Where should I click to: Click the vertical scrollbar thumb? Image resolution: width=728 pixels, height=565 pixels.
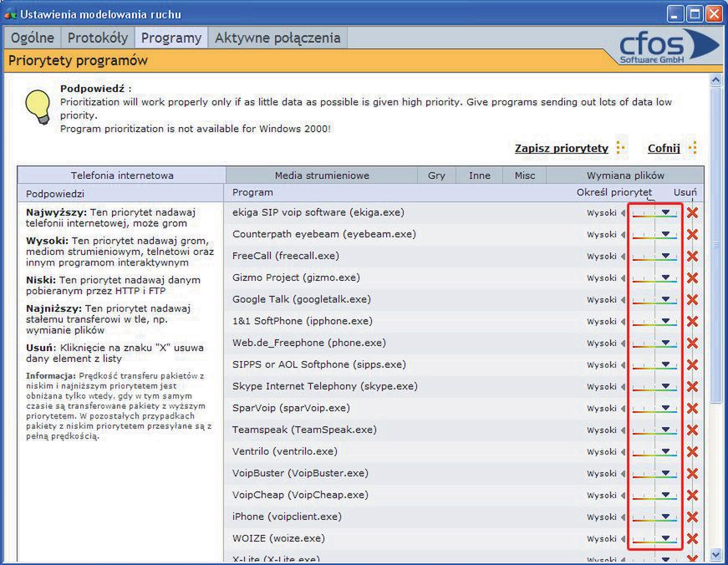715,245
